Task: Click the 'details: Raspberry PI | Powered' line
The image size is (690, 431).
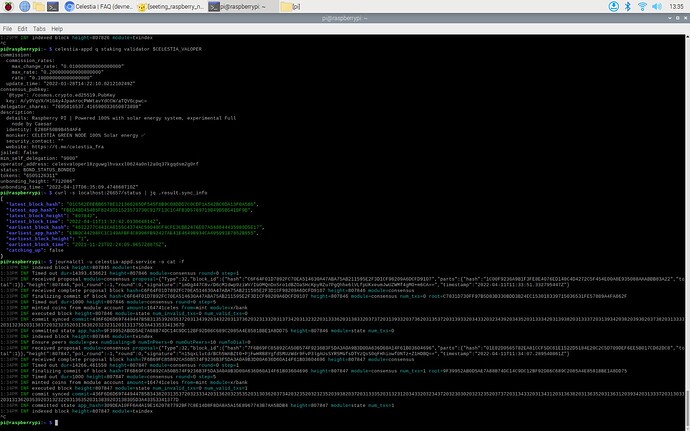Action: tap(121, 118)
